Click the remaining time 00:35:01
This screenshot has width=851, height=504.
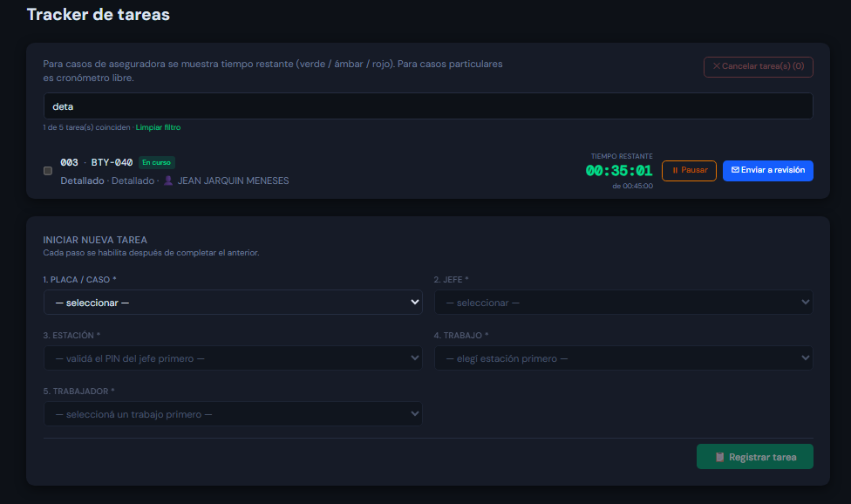pos(619,171)
